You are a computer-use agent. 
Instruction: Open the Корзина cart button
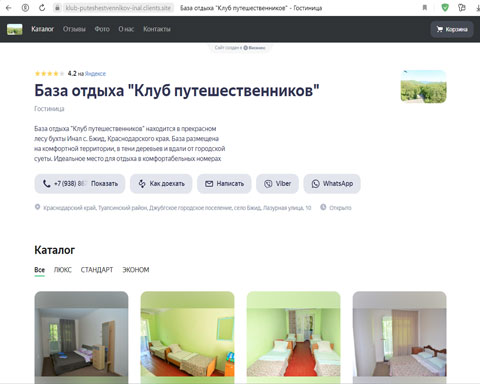[452, 29]
